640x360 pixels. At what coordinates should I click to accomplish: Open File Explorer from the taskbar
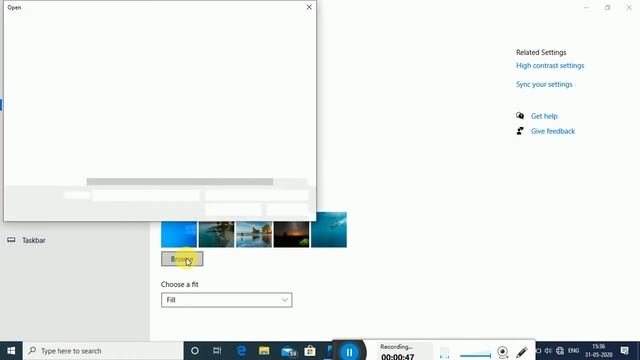264,351
